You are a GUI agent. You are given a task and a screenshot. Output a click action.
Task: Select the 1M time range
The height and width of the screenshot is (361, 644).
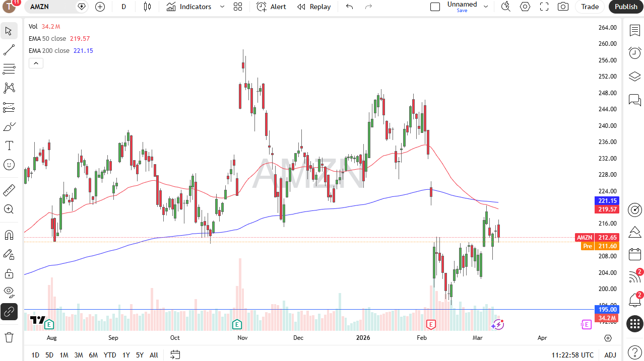pos(64,355)
